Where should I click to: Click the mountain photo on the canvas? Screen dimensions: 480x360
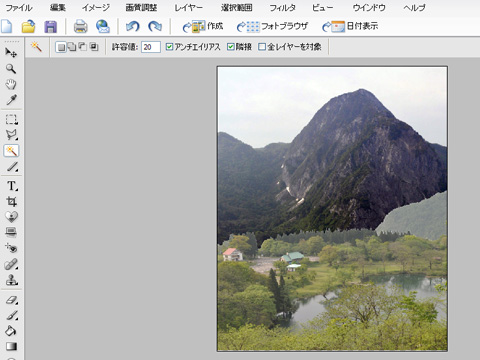(x=332, y=209)
